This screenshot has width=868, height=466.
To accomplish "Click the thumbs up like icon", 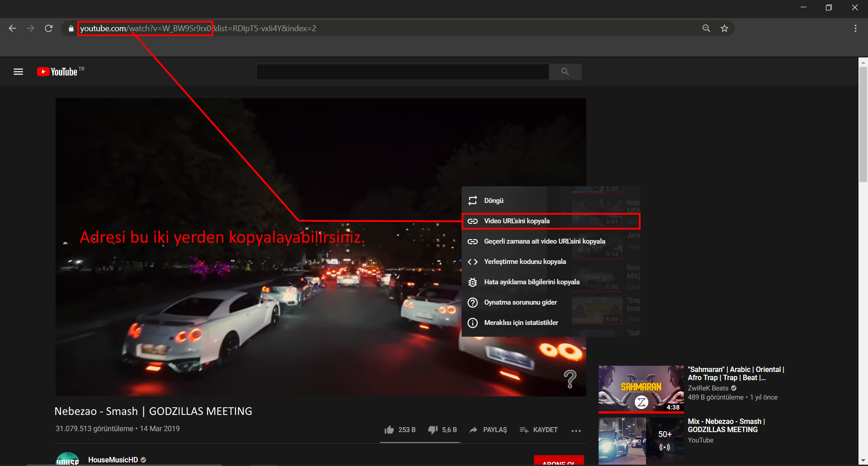I will (389, 430).
